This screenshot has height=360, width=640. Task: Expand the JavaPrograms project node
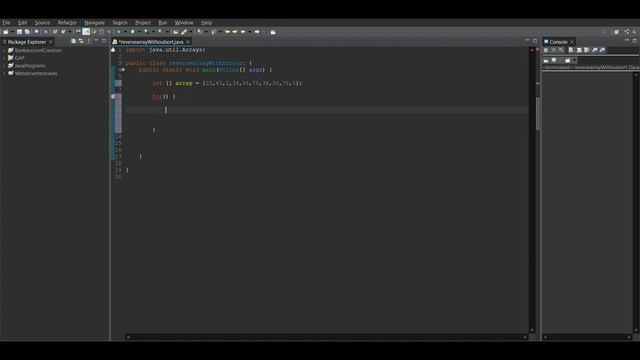(4, 66)
